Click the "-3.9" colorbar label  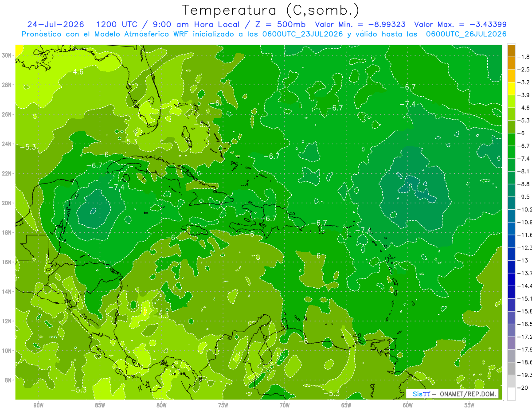coord(524,95)
